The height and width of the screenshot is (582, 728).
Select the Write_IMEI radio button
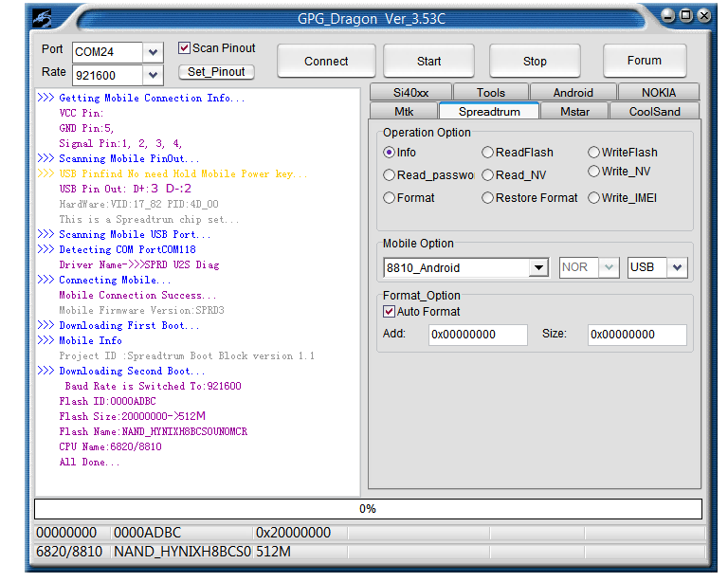tap(594, 198)
